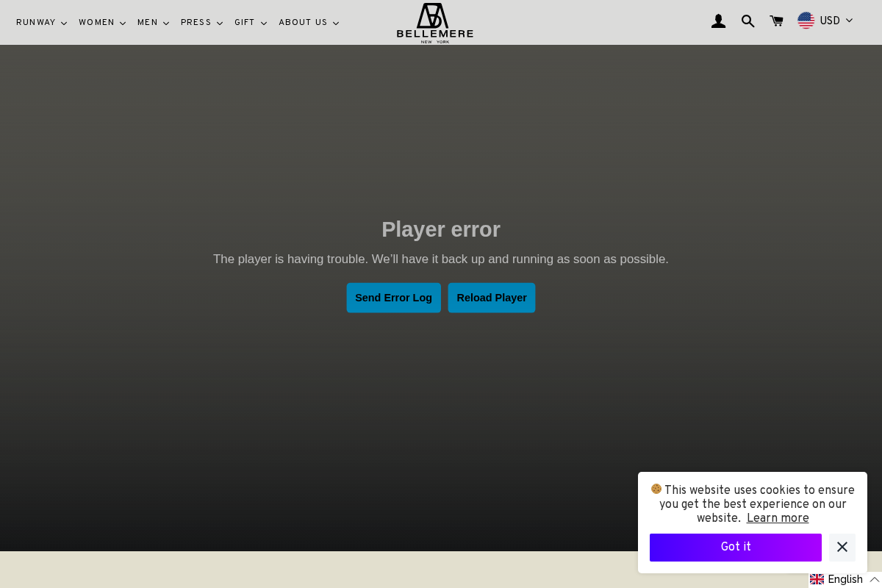Image resolution: width=882 pixels, height=588 pixels.
Task: Click the US flag currency icon
Action: (806, 21)
